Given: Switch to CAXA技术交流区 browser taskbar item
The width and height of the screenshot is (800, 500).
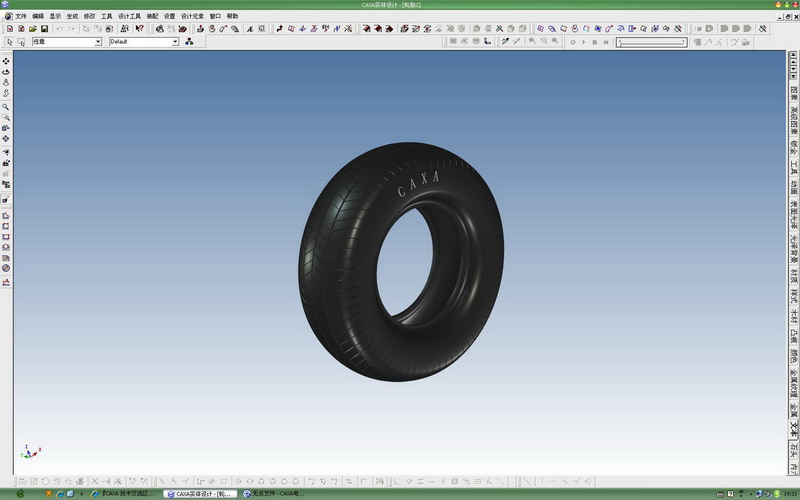Looking at the screenshot, I should click(122, 493).
